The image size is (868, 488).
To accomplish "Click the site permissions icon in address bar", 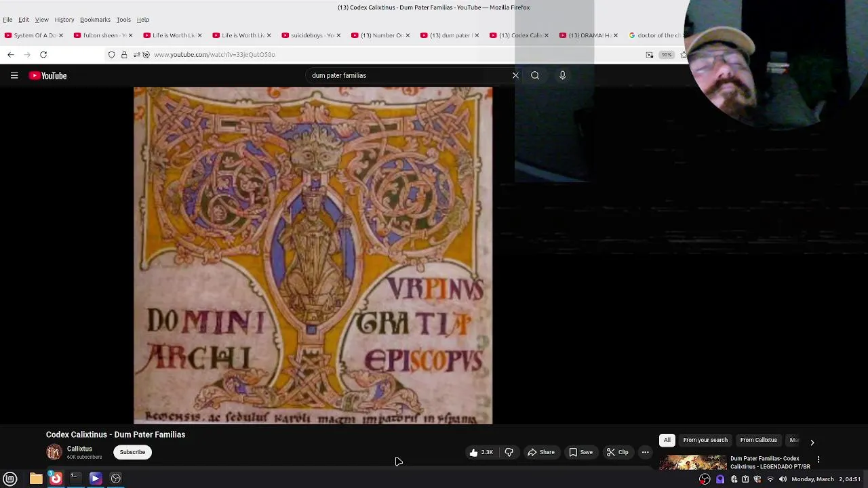I will 136,54.
